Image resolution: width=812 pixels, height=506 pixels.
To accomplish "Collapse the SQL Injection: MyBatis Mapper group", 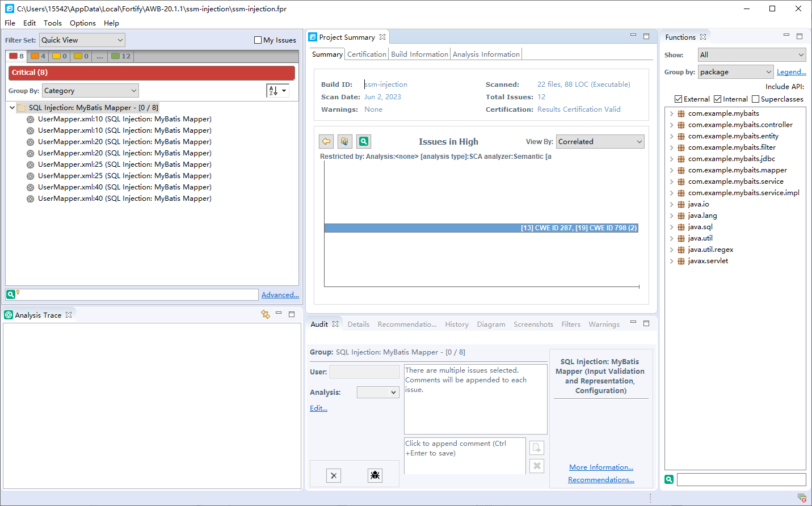I will click(12, 108).
